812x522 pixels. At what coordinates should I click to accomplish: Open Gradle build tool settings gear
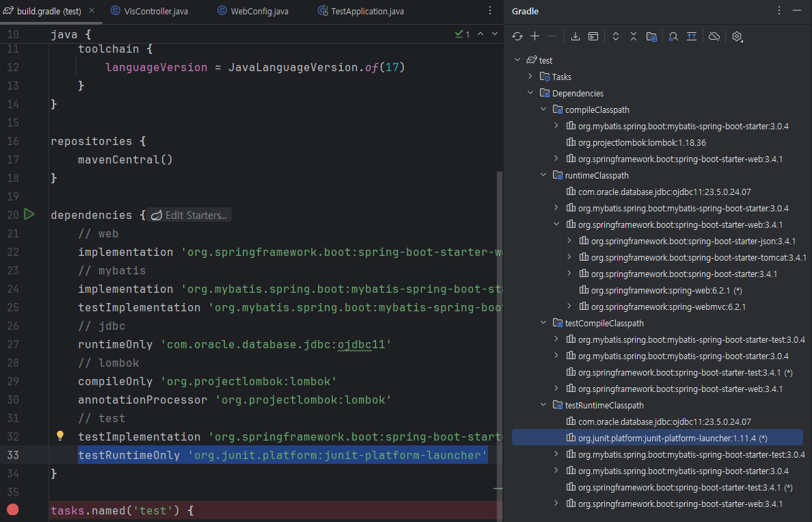coord(737,36)
